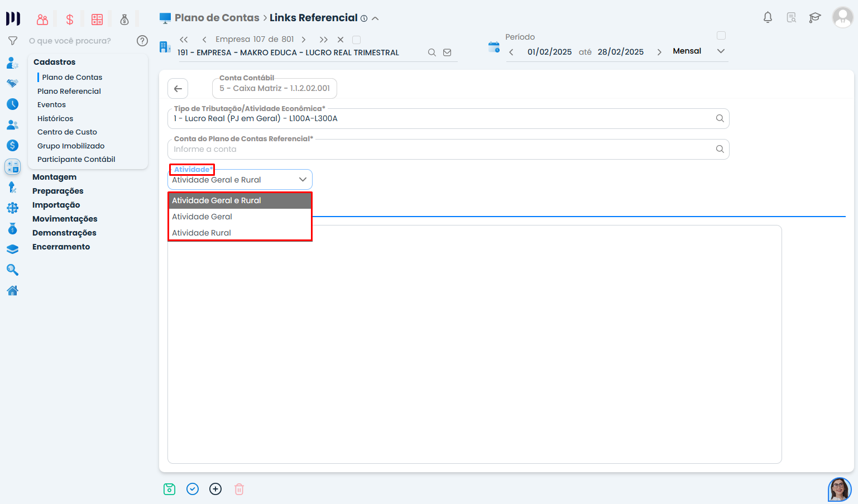
Task: Select Atividade Geral e Rural option
Action: pos(240,201)
